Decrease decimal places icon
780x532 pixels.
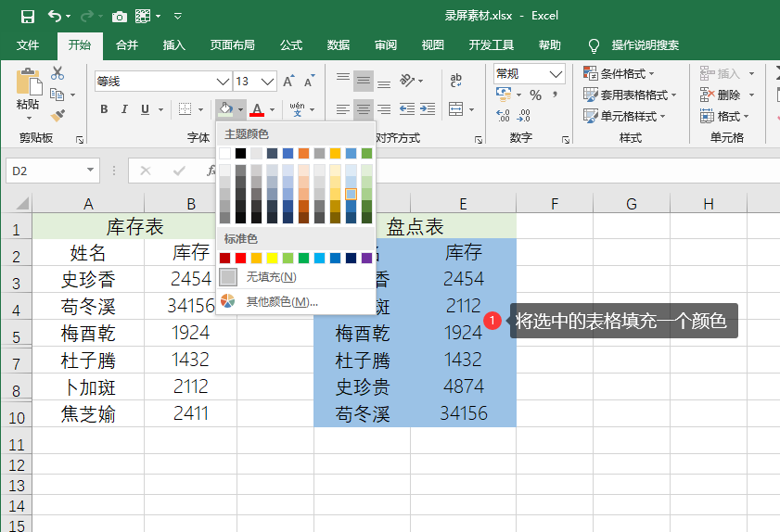point(524,116)
